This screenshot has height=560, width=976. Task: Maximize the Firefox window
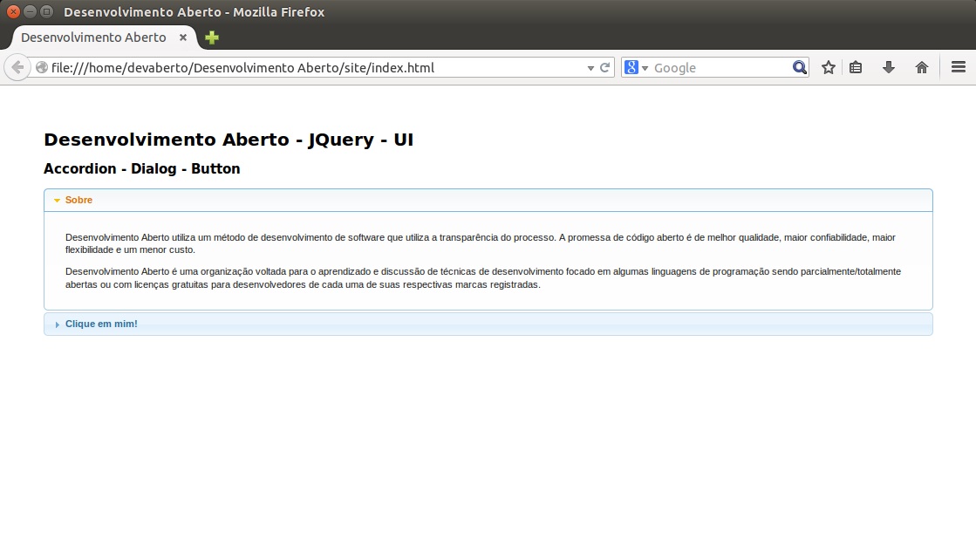(x=46, y=11)
